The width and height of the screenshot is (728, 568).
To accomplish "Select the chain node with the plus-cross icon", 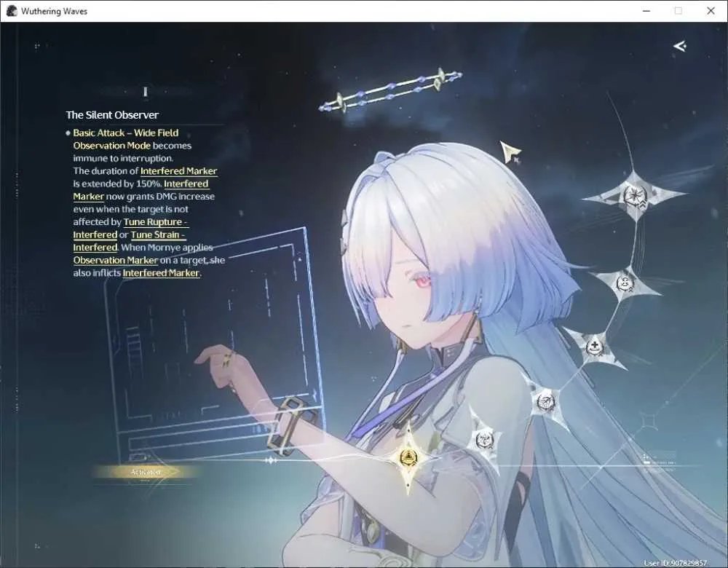I will pos(594,347).
